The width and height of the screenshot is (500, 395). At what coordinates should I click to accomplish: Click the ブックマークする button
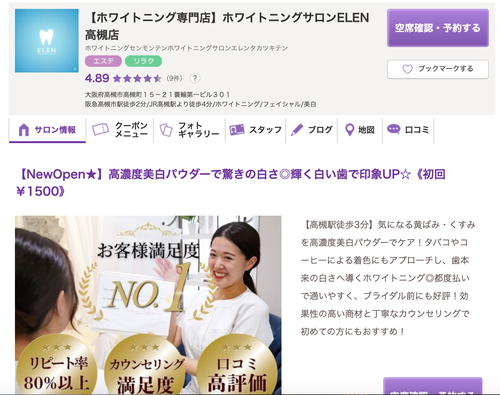click(438, 69)
